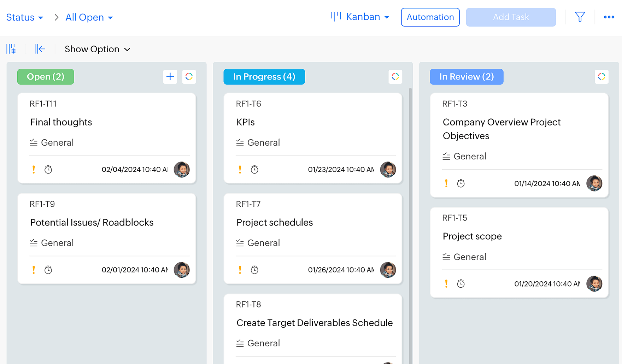Click the Automation button
622x364 pixels.
(x=430, y=17)
